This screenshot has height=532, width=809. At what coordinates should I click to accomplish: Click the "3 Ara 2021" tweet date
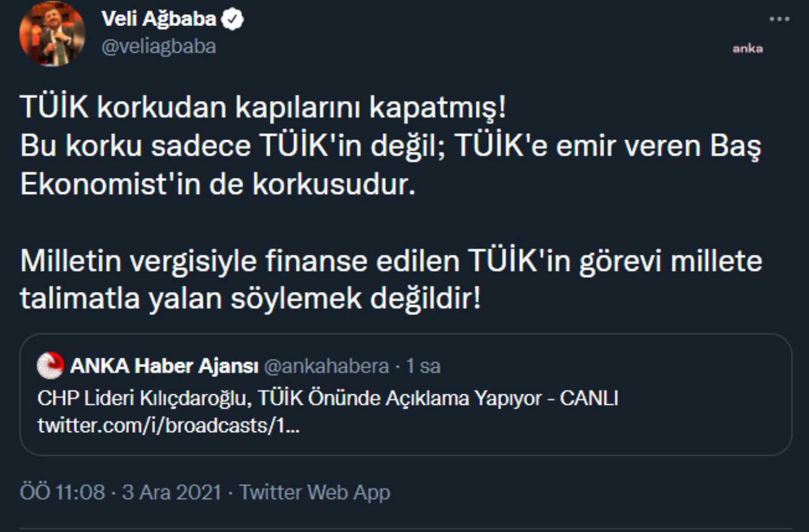pyautogui.click(x=171, y=492)
